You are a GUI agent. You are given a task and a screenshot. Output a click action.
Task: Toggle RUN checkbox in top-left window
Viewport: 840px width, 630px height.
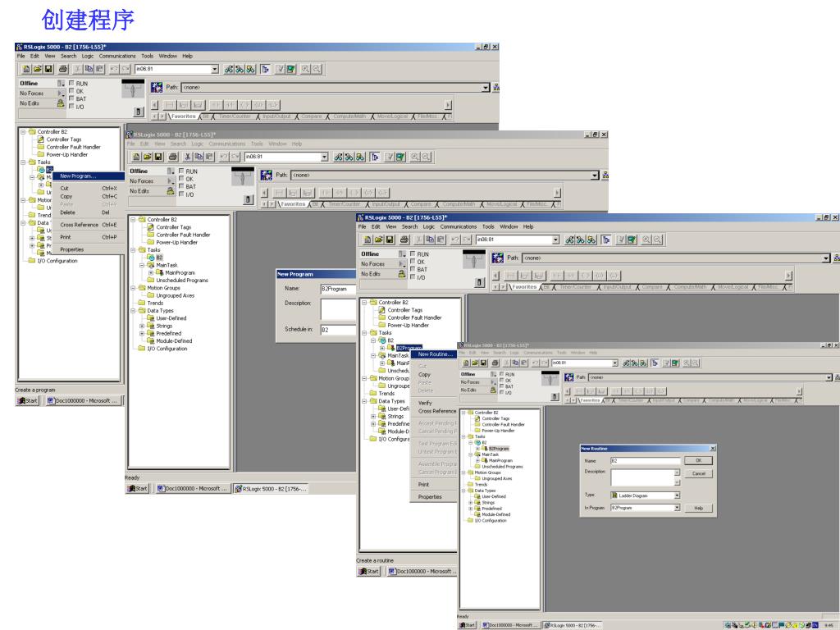pyautogui.click(x=71, y=83)
